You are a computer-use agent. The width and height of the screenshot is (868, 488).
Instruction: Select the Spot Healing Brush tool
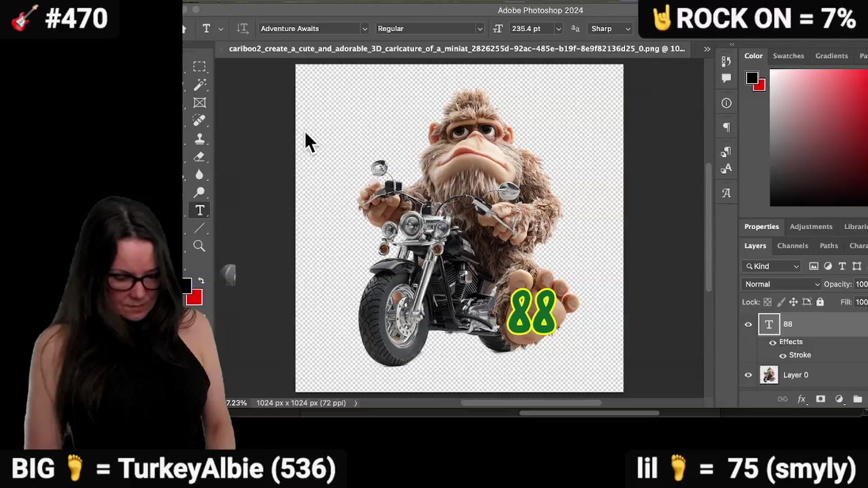click(199, 121)
